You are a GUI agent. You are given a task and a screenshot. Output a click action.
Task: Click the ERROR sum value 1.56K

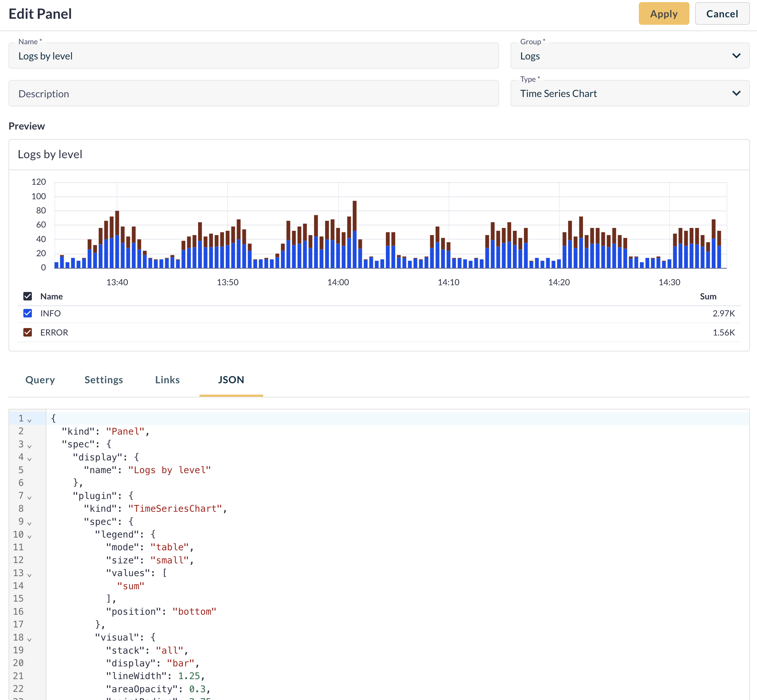tap(723, 332)
